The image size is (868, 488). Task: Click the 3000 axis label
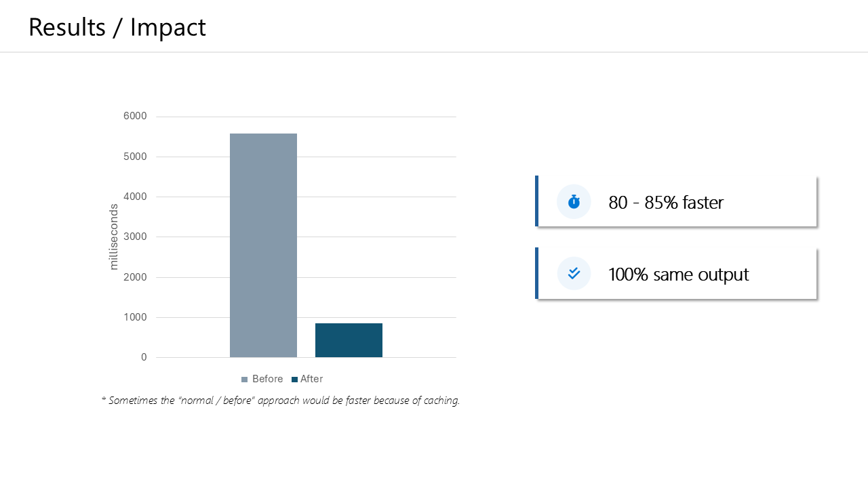[x=135, y=237]
